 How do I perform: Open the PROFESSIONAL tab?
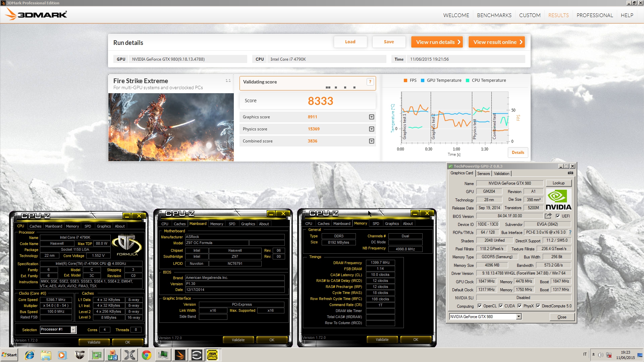[x=595, y=15]
